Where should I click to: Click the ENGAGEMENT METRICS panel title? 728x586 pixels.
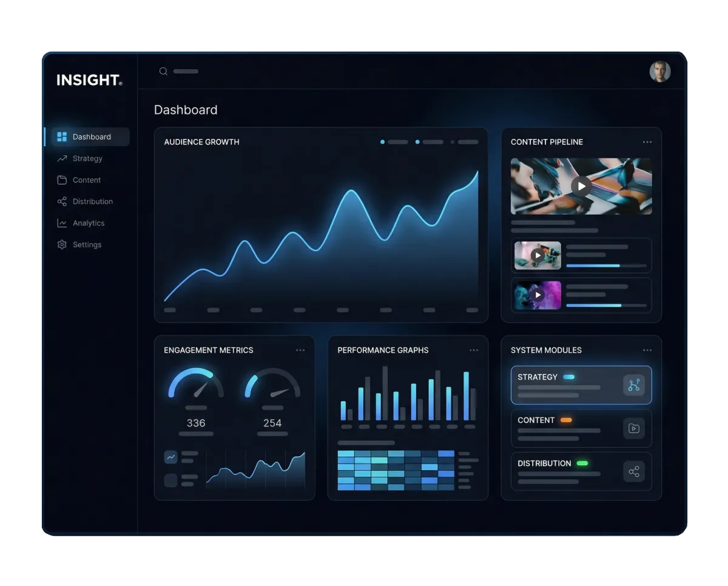209,350
